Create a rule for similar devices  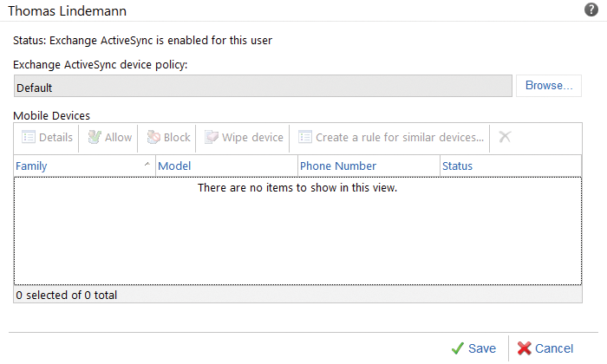(390, 137)
